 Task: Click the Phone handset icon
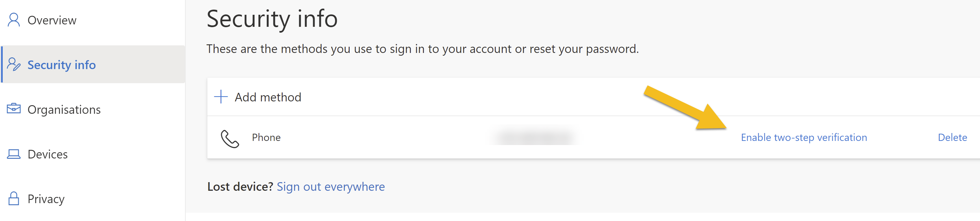230,139
